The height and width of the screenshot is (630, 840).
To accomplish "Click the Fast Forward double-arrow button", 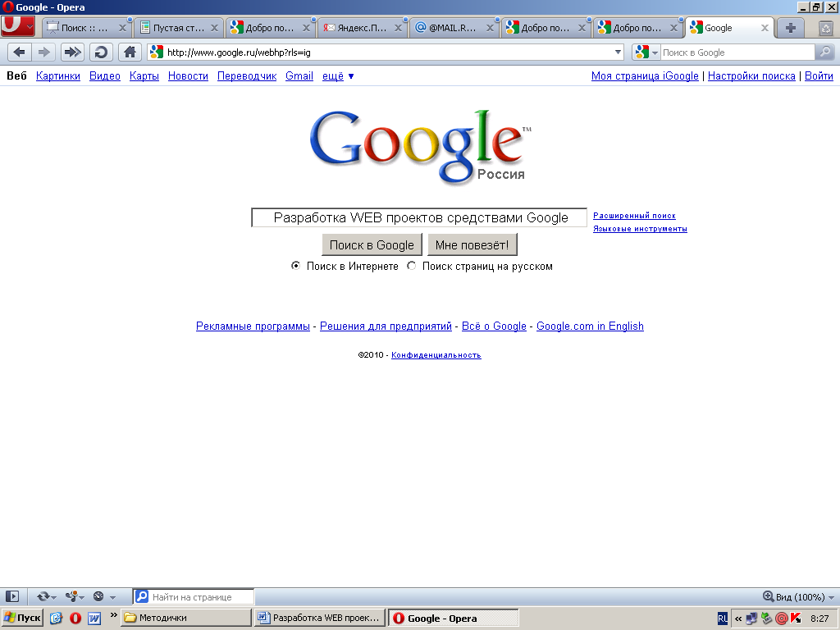I will click(72, 52).
